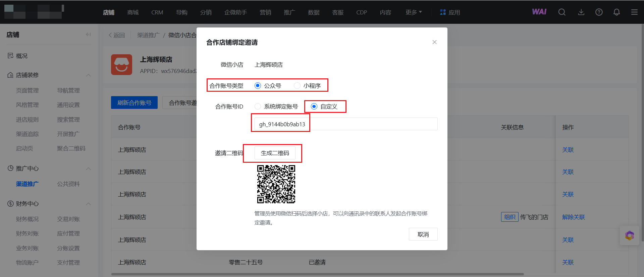Open the floating assistant icon at right edge
Image resolution: width=644 pixels, height=277 pixels.
[629, 235]
